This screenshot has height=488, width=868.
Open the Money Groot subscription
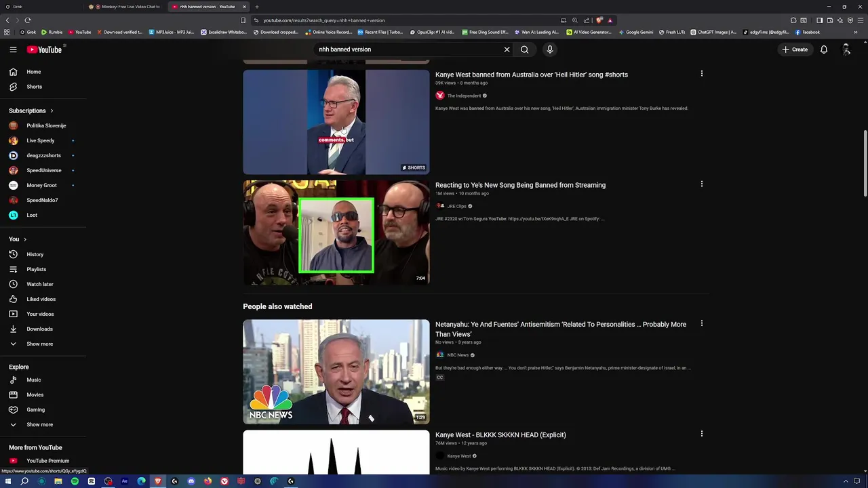coord(43,185)
